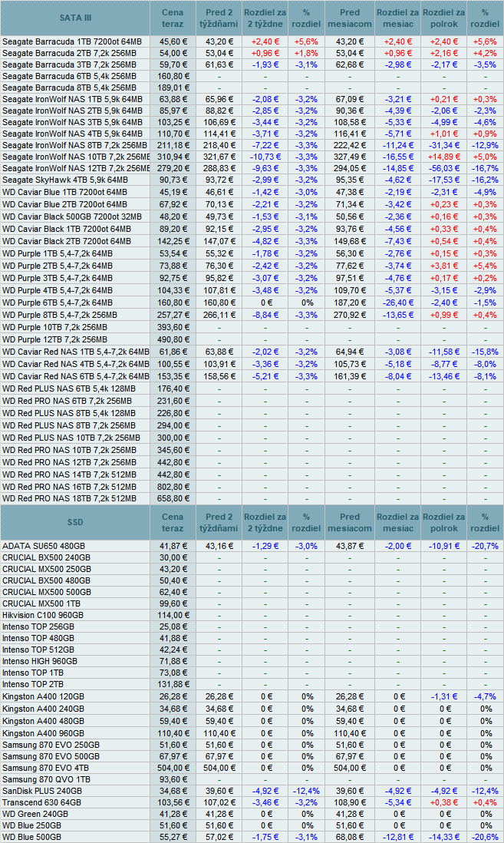Click the 131,88 € price of Intenso TOP 2TB
The image size is (504, 843).
pyautogui.click(x=173, y=685)
